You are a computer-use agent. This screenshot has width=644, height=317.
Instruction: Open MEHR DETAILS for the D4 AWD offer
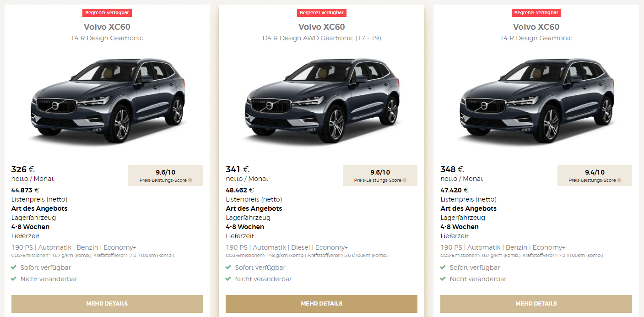[322, 304]
